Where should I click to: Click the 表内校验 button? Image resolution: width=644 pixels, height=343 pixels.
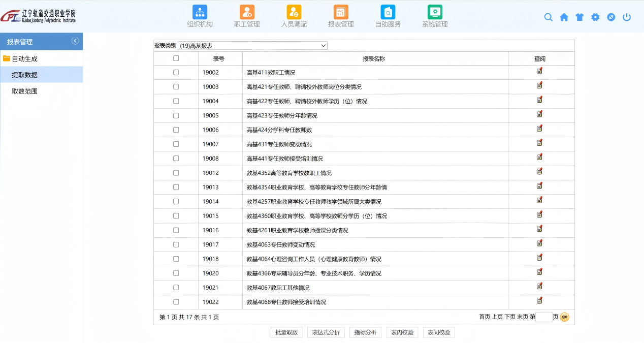pyautogui.click(x=402, y=332)
